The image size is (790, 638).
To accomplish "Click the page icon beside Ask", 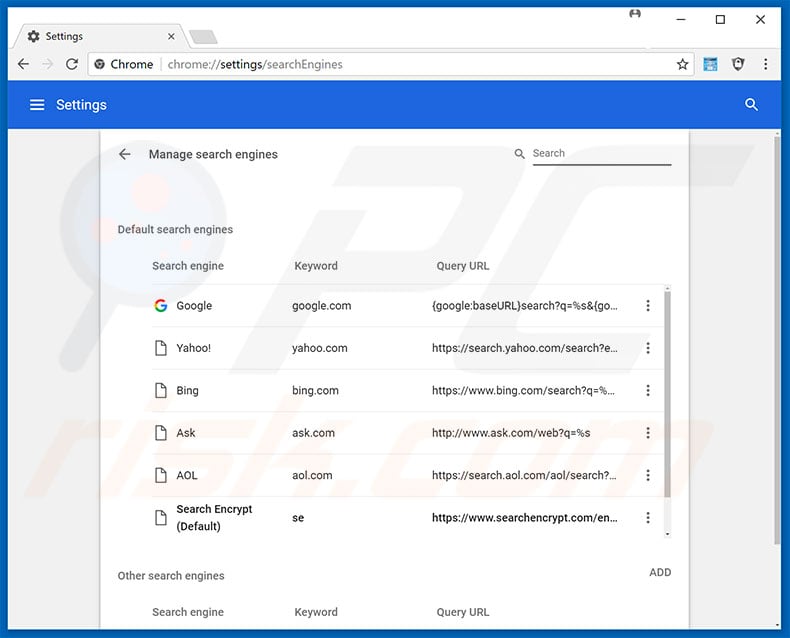I will click(161, 432).
